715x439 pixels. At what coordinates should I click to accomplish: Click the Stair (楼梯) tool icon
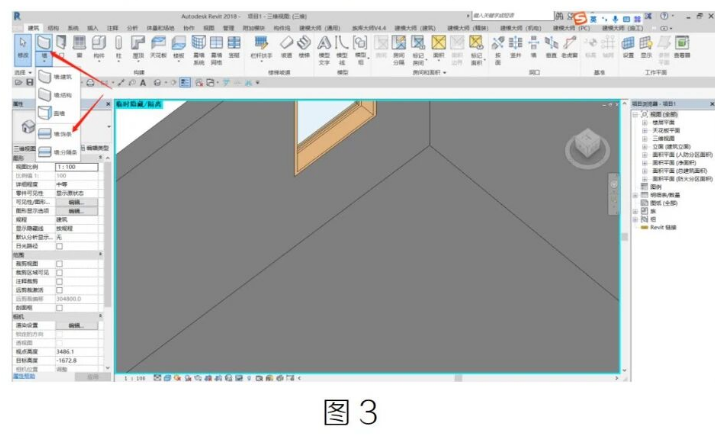(304, 43)
